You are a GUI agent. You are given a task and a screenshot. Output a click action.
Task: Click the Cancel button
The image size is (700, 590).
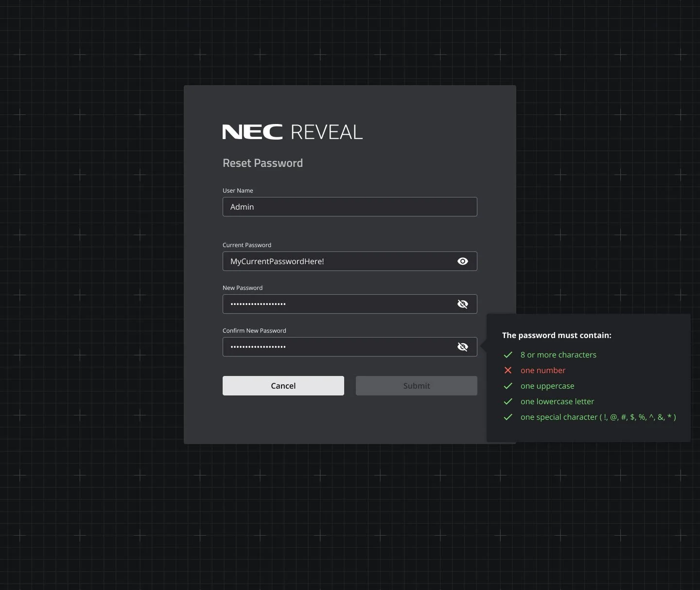(283, 386)
